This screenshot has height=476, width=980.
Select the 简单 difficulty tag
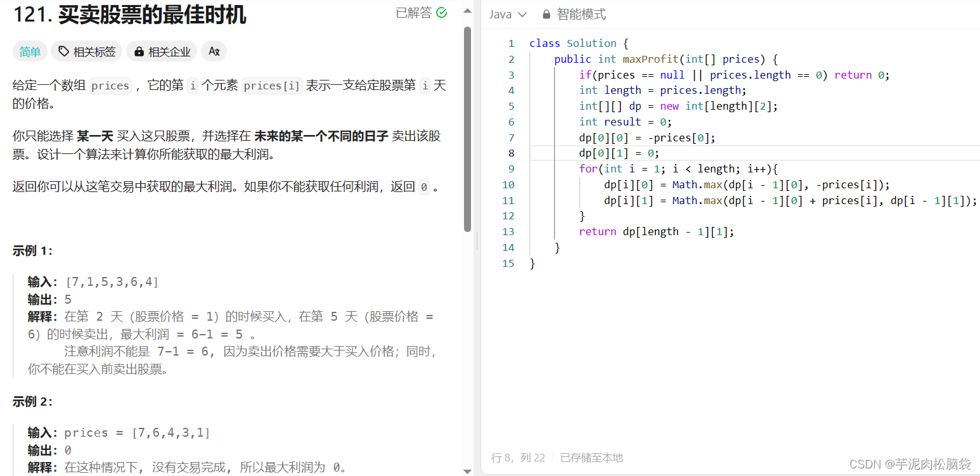[30, 51]
